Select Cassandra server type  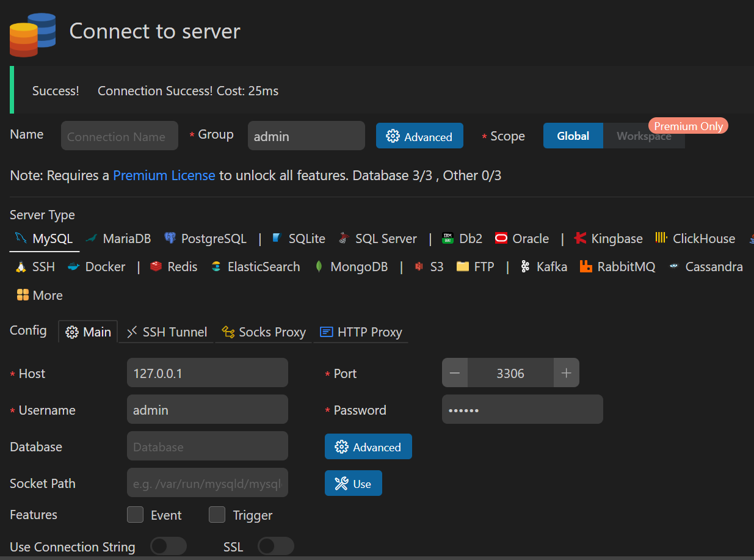pos(705,267)
